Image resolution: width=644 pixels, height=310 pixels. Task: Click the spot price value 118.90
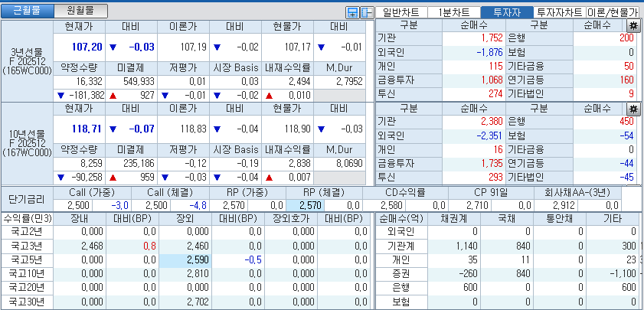coord(298,129)
